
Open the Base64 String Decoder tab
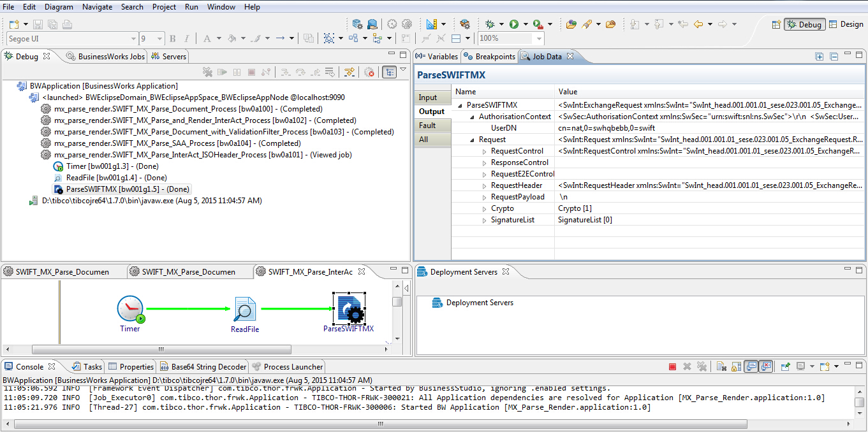tap(203, 366)
